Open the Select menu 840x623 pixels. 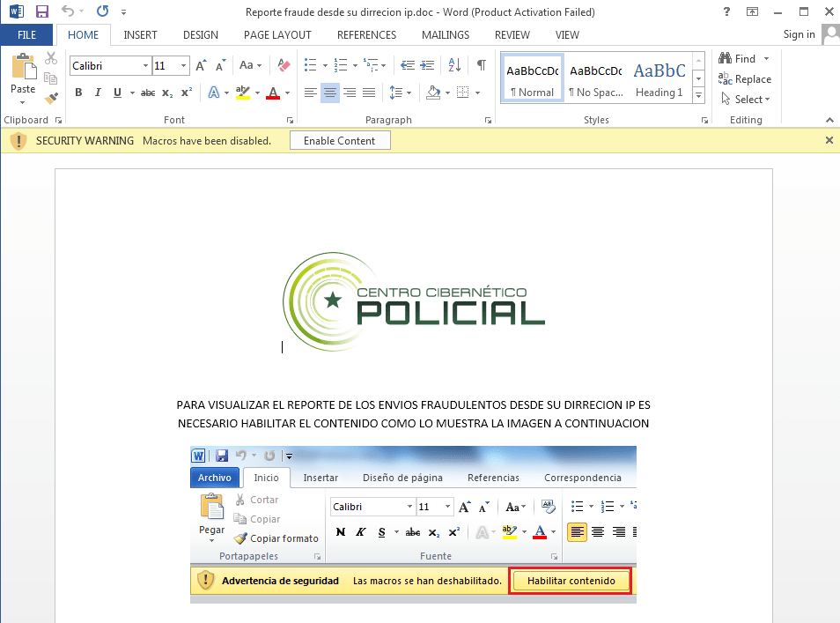coord(745,100)
